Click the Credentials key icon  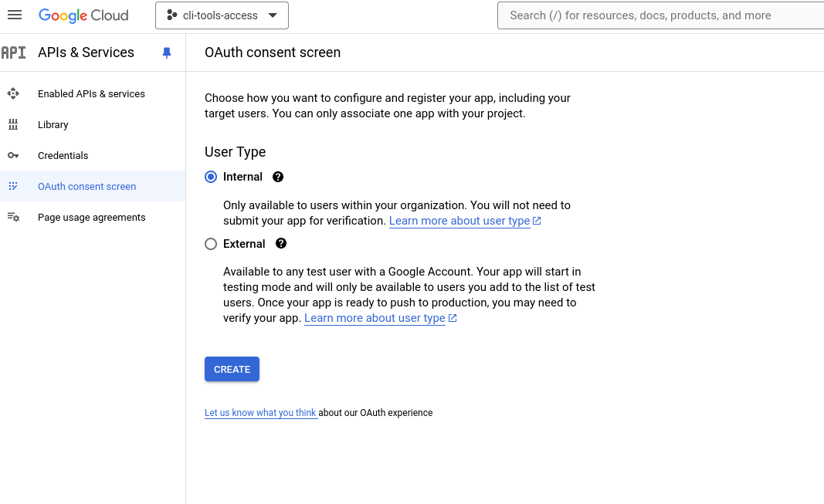(13, 155)
